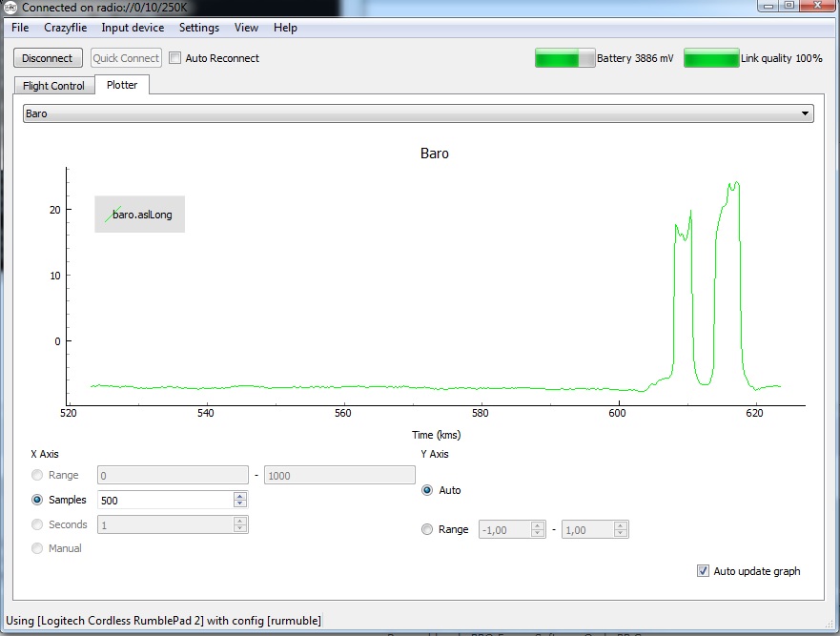
Task: Toggle the Auto Reconnect checkbox
Action: coord(175,58)
